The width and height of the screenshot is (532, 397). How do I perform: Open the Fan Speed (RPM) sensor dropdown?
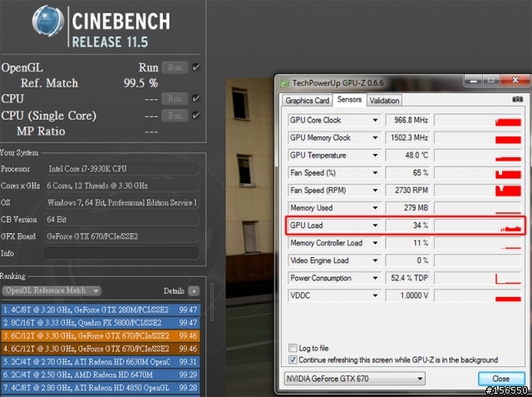tap(375, 191)
